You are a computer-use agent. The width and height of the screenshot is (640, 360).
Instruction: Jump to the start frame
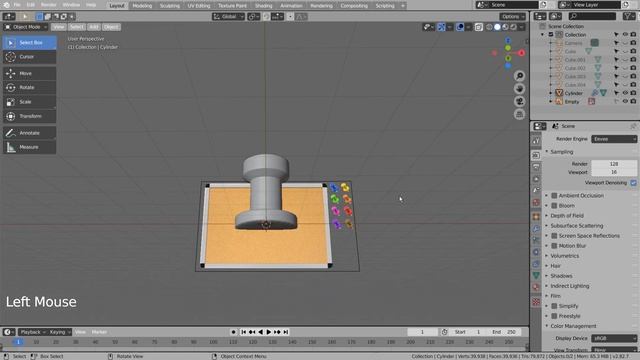[x=243, y=332]
